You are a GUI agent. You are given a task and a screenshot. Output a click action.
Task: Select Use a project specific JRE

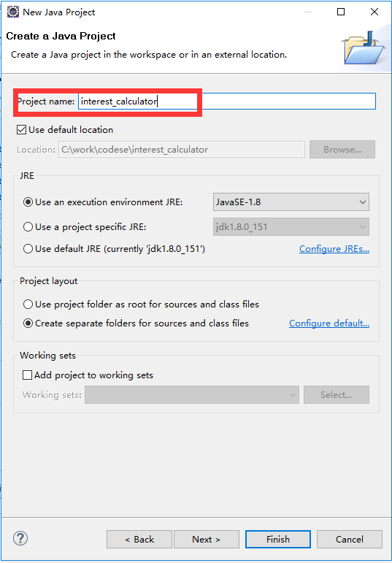pyautogui.click(x=28, y=227)
